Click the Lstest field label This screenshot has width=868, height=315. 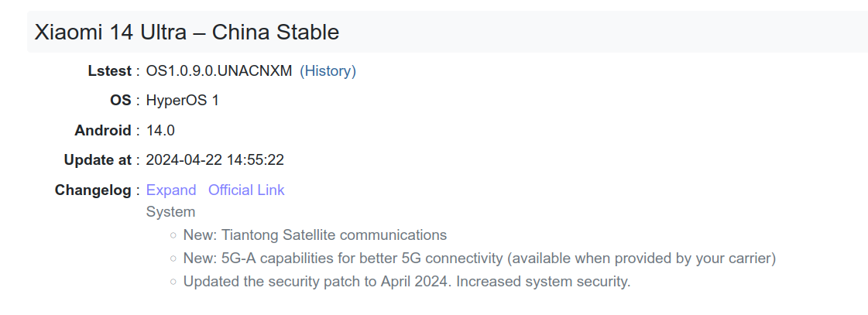click(x=110, y=71)
